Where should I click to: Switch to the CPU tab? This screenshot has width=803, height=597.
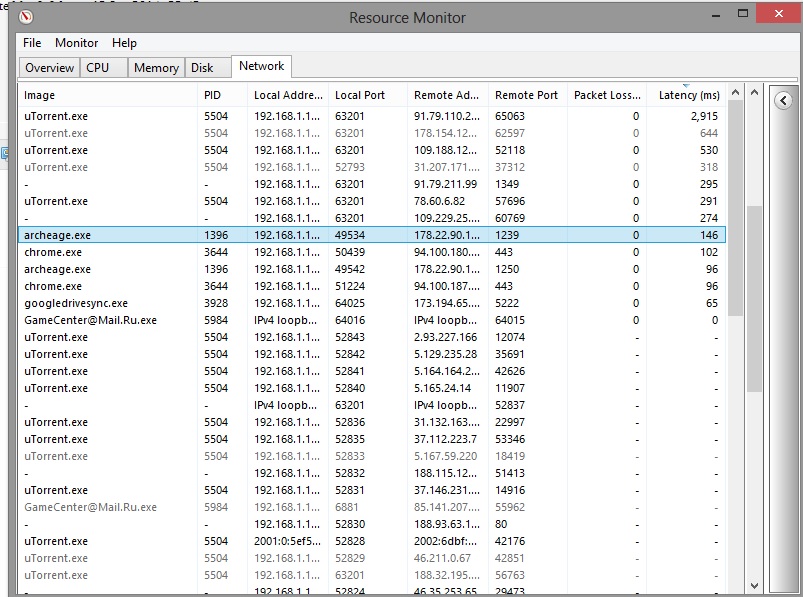[98, 68]
